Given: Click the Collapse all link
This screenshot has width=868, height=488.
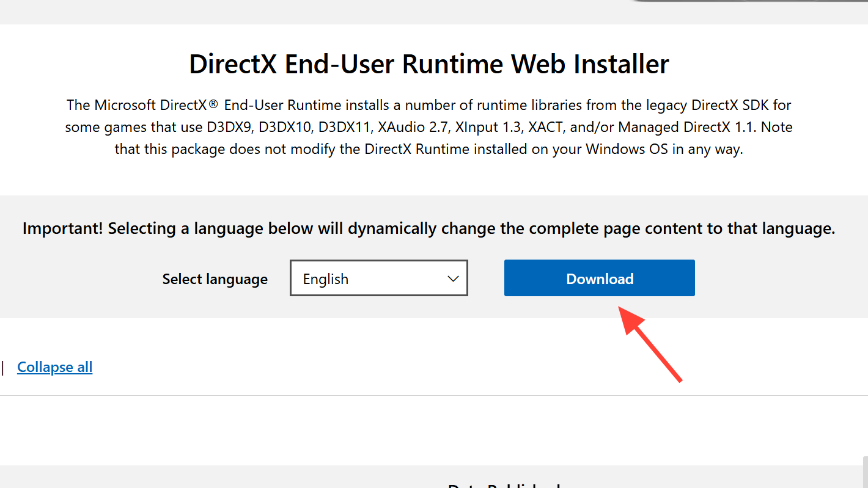Looking at the screenshot, I should point(54,367).
